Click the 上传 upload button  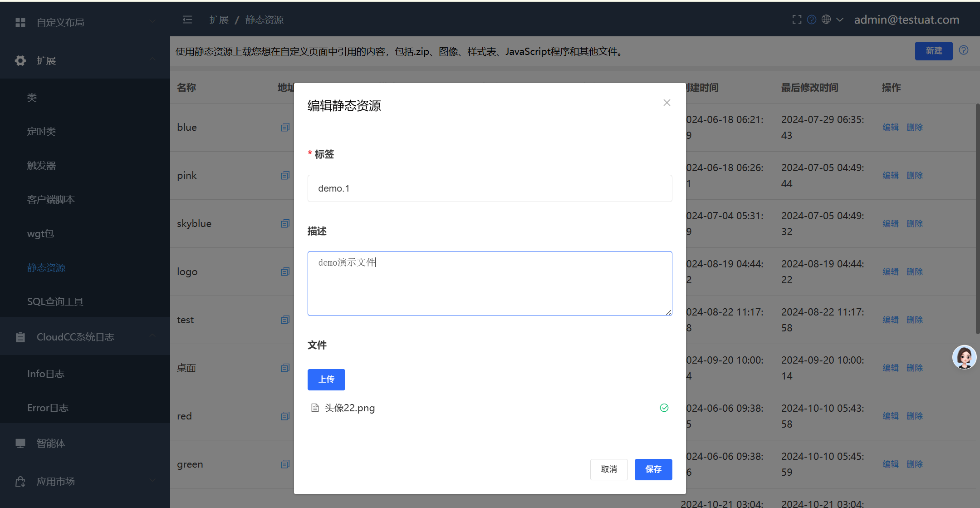(326, 380)
